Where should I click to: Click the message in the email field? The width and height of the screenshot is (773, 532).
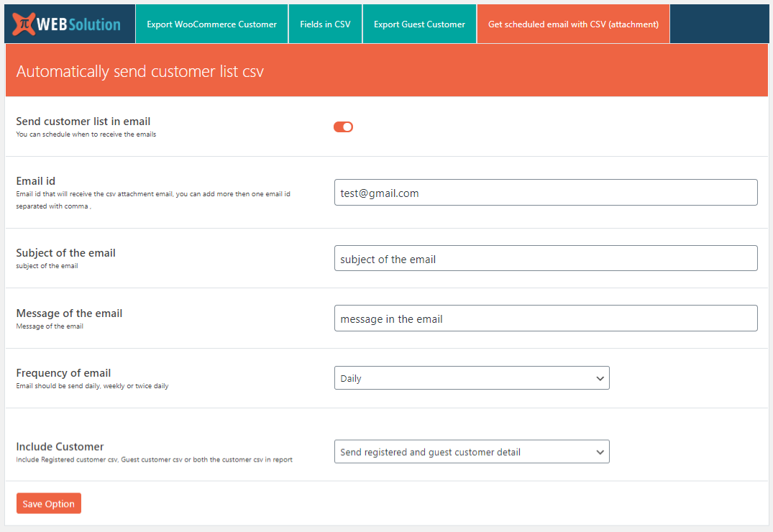click(x=545, y=318)
